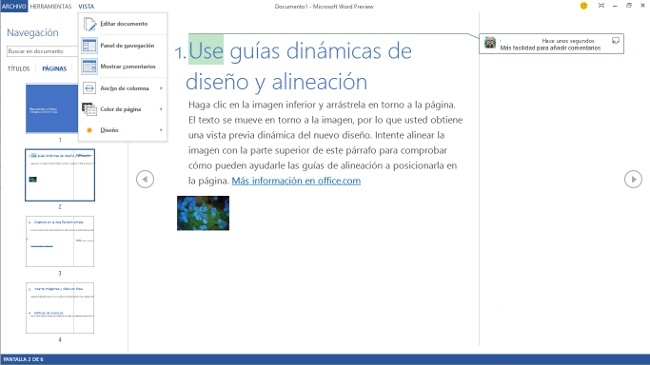Click the smiley feedback icon
Screen dimensions: 650x365
pos(584,6)
